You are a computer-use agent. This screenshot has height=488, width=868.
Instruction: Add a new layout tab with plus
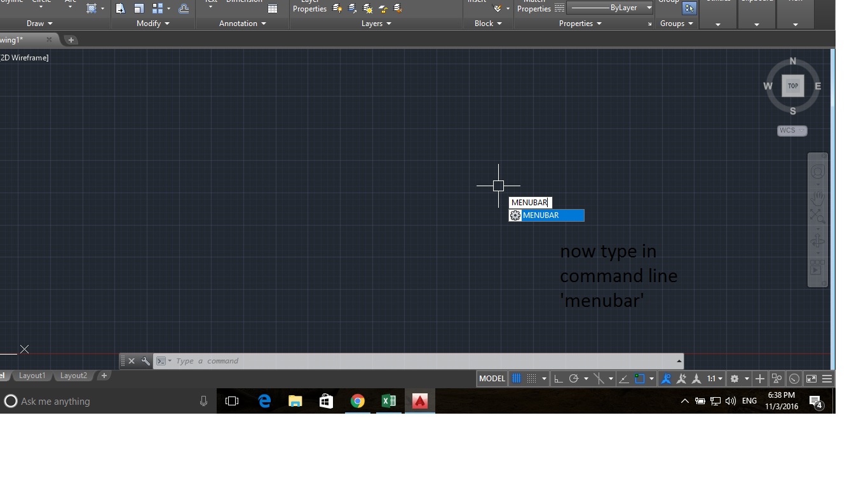click(104, 376)
